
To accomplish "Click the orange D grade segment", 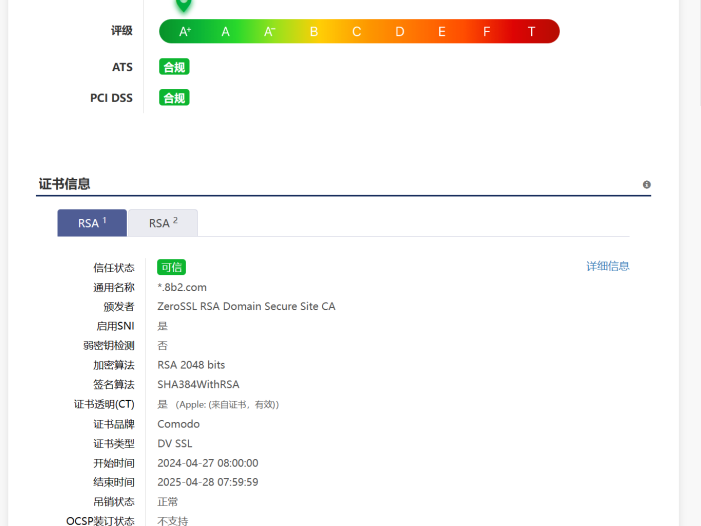I will 400,32.
